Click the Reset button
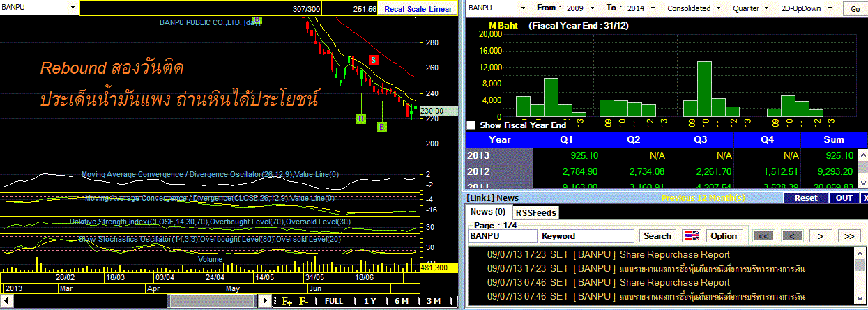This screenshot has height=310, width=868. click(x=805, y=198)
